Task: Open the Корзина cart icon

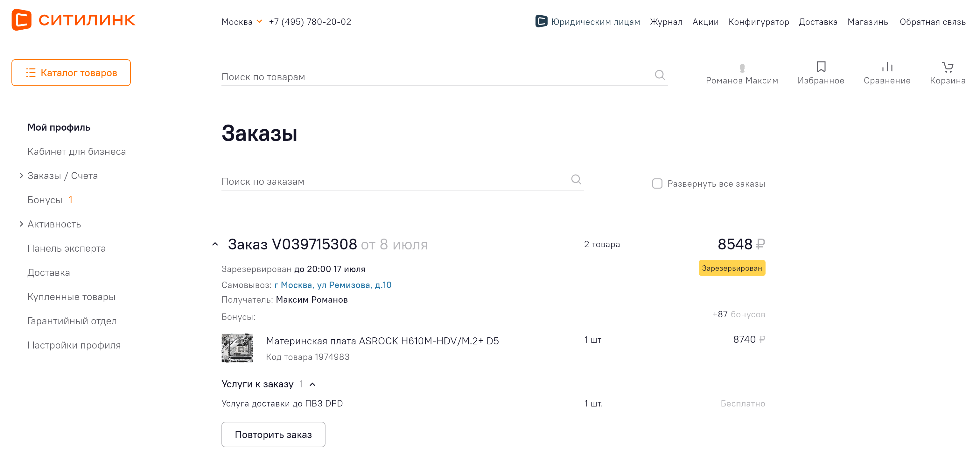Action: (947, 67)
